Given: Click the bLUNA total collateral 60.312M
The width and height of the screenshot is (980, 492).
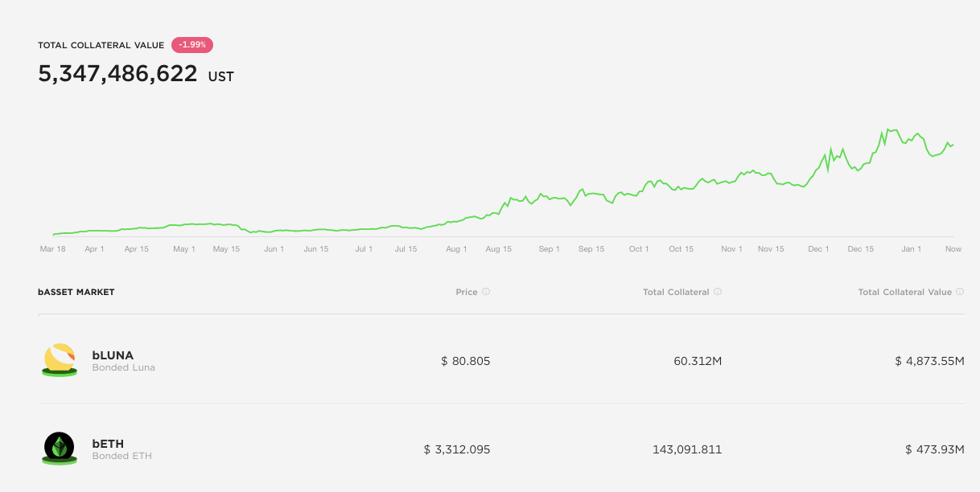Looking at the screenshot, I should pyautogui.click(x=698, y=361).
